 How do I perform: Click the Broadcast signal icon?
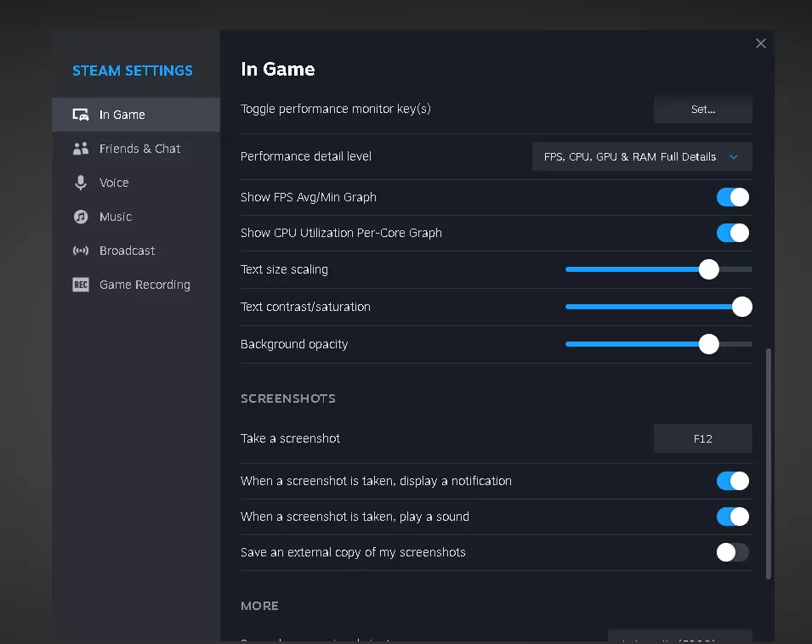click(81, 251)
